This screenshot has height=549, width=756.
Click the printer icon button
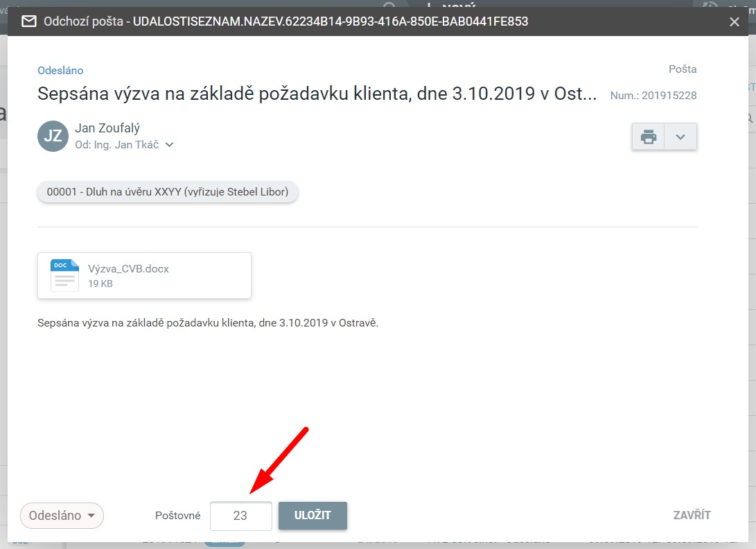click(x=648, y=137)
